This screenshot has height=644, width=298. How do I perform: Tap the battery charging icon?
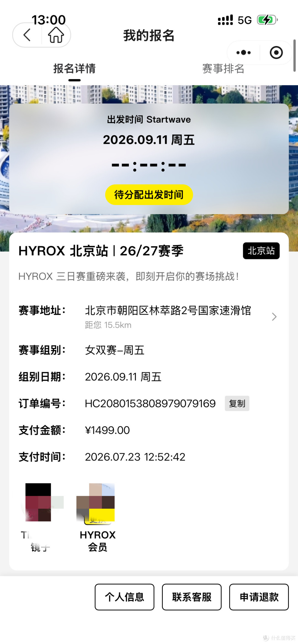point(267,20)
